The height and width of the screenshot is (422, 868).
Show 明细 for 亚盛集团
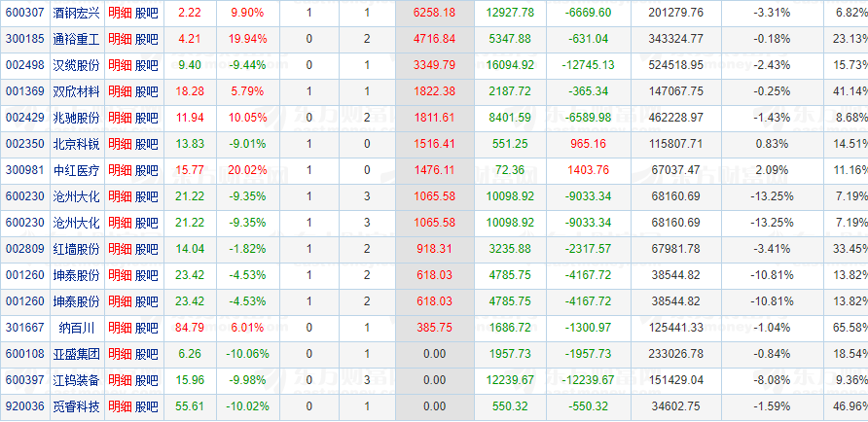pyautogui.click(x=120, y=354)
